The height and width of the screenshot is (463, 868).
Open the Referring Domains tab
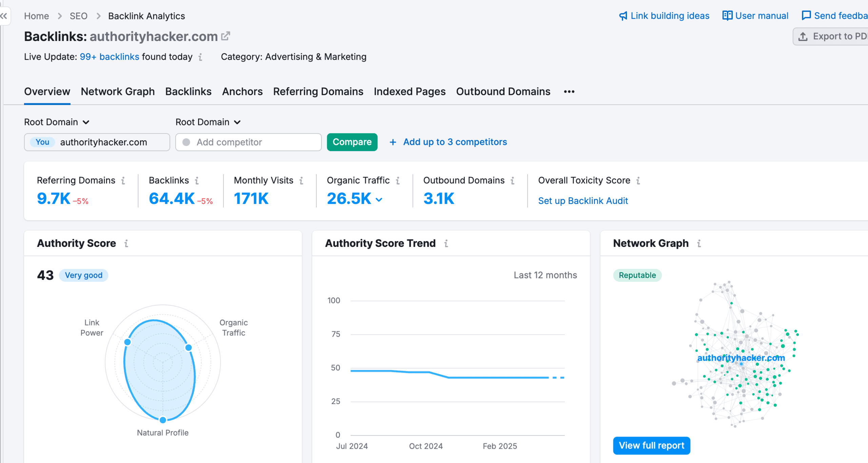318,91
